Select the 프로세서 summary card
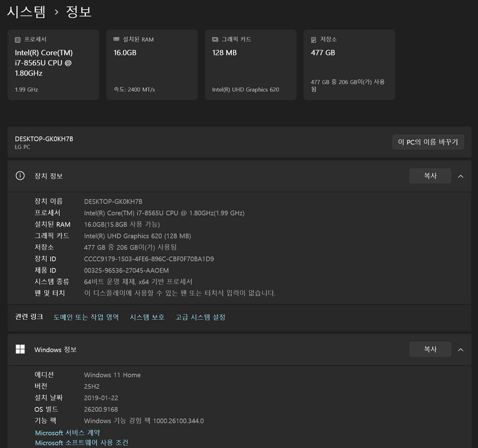 click(x=53, y=65)
